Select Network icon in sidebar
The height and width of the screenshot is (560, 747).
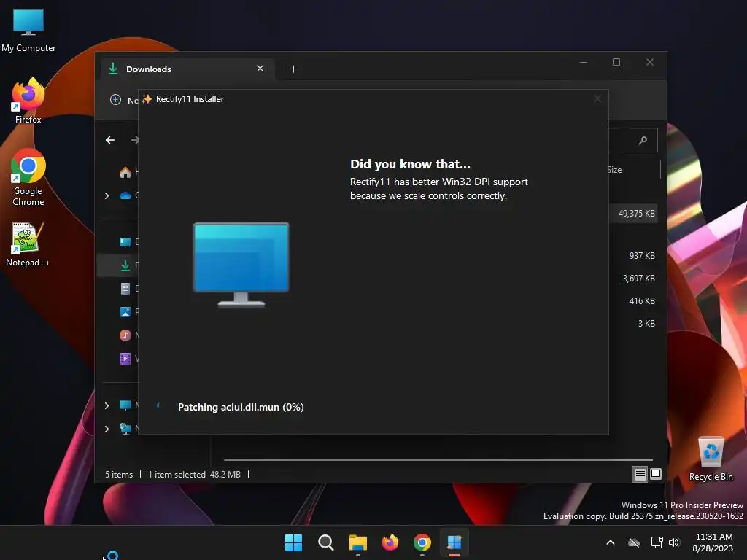[x=125, y=429]
